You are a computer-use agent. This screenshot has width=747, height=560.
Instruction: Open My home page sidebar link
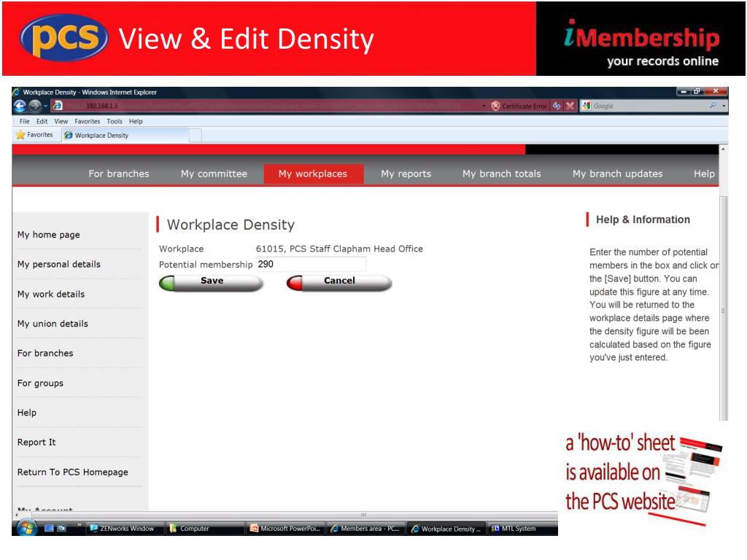pyautogui.click(x=49, y=235)
